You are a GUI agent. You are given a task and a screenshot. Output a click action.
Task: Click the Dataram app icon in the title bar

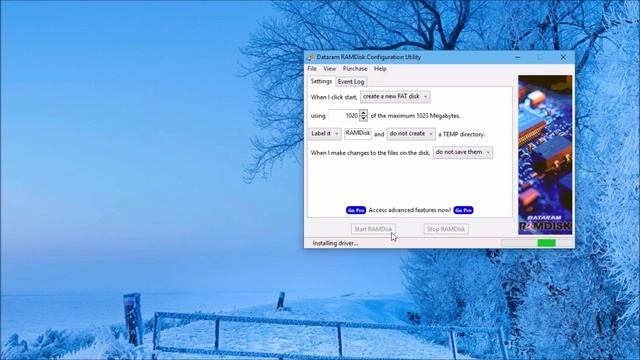coord(311,57)
